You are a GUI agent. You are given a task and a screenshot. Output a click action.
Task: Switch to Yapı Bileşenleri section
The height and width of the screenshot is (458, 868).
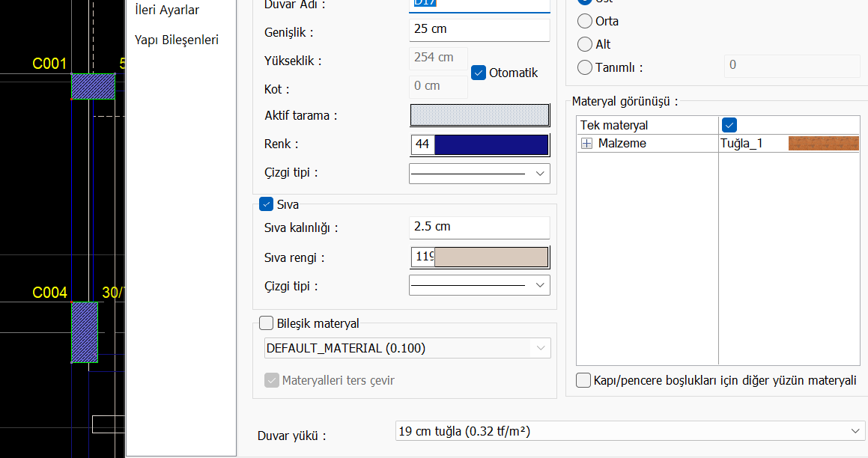pos(177,40)
